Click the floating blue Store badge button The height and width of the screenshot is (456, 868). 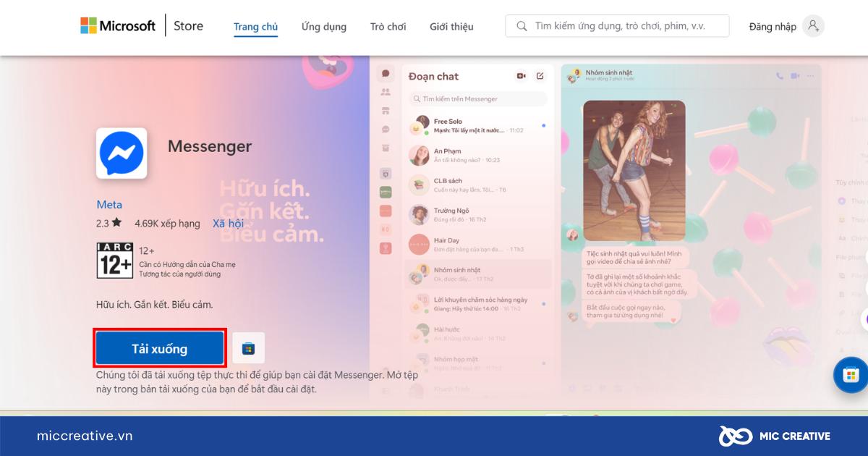point(850,375)
